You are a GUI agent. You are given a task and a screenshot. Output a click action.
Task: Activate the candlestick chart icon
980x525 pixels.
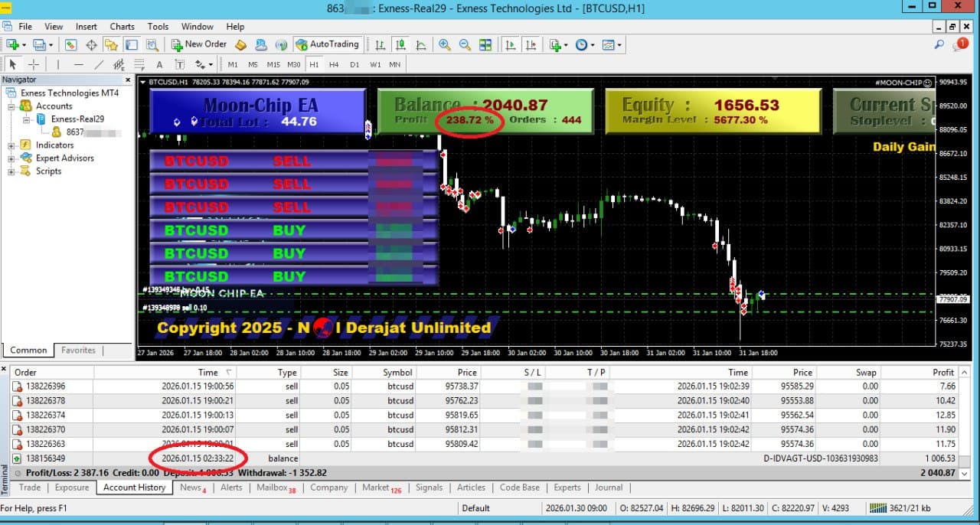(x=402, y=44)
